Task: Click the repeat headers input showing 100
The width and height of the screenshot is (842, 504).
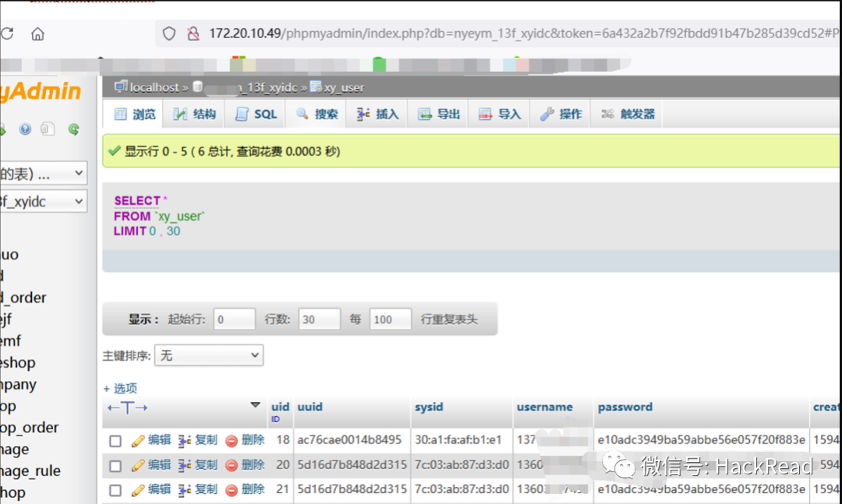Action: pos(391,319)
